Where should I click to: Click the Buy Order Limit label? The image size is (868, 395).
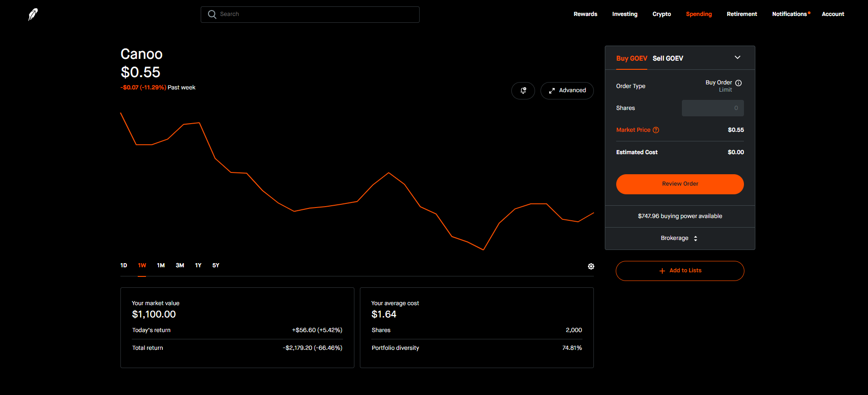719,86
